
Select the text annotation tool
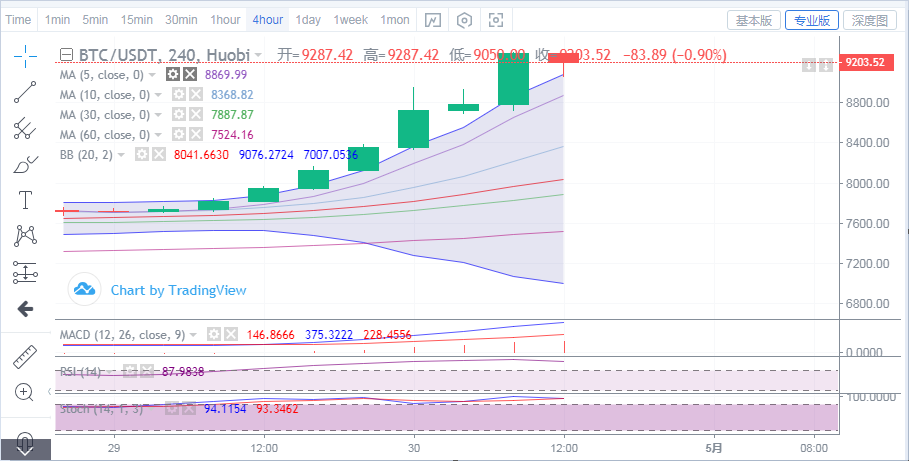[26, 200]
